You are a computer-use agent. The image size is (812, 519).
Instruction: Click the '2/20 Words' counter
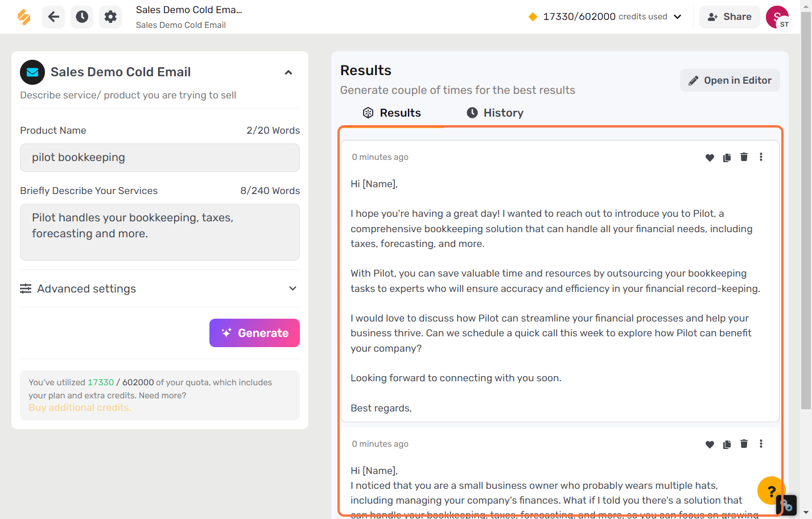coord(273,130)
